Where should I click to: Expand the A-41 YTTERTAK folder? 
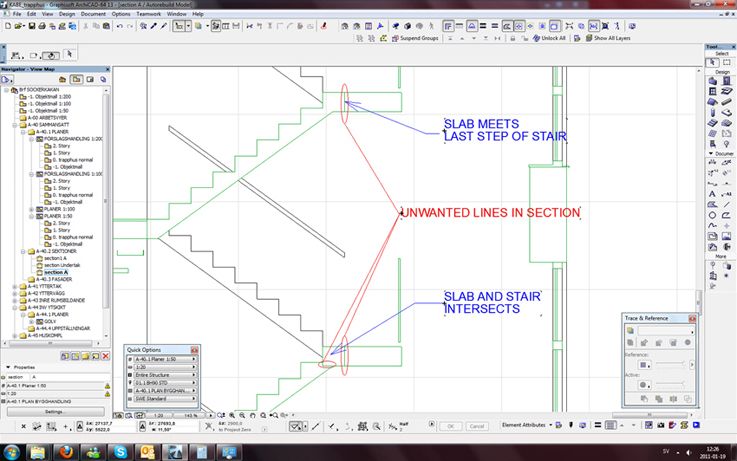click(x=15, y=286)
